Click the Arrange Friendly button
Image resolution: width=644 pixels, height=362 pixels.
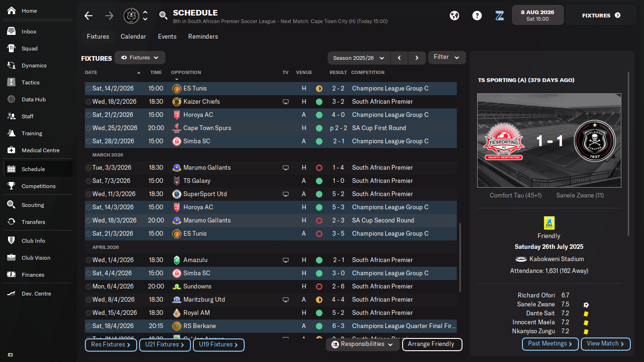[x=432, y=344]
